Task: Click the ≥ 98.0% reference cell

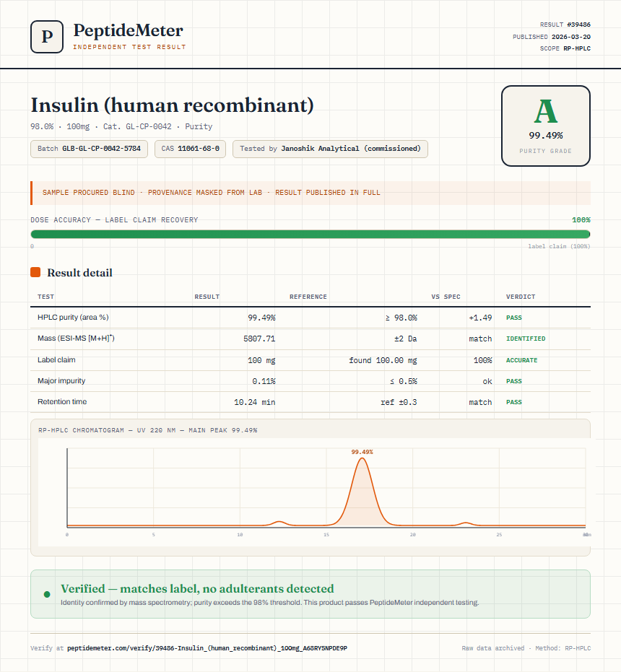Action: (401, 318)
